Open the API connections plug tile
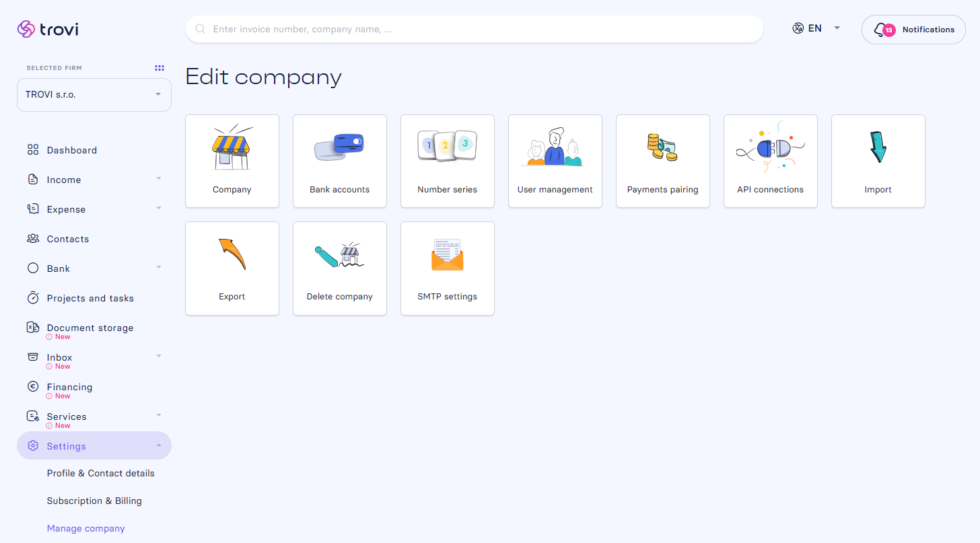The height and width of the screenshot is (543, 980). (771, 161)
